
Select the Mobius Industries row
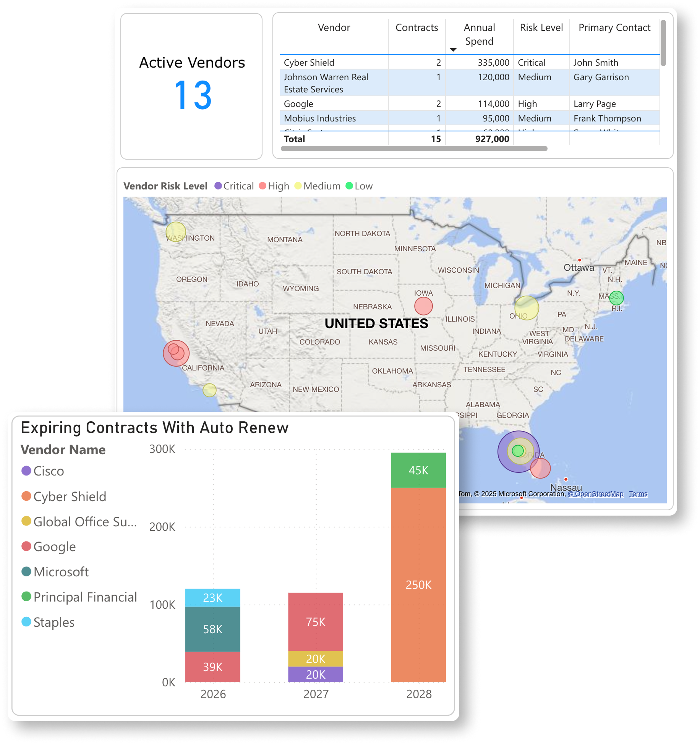pyautogui.click(x=470, y=118)
